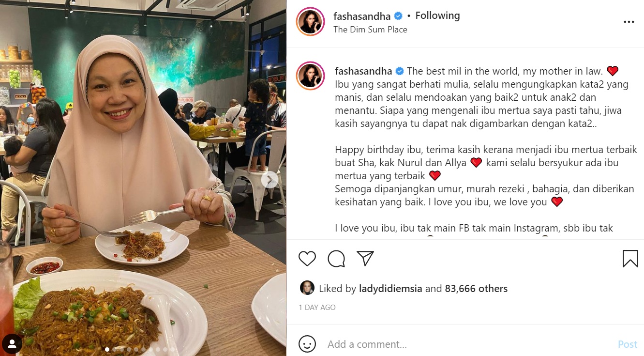View ladydidiemsia's profile from likes
This screenshot has width=644, height=356.
pos(391,289)
